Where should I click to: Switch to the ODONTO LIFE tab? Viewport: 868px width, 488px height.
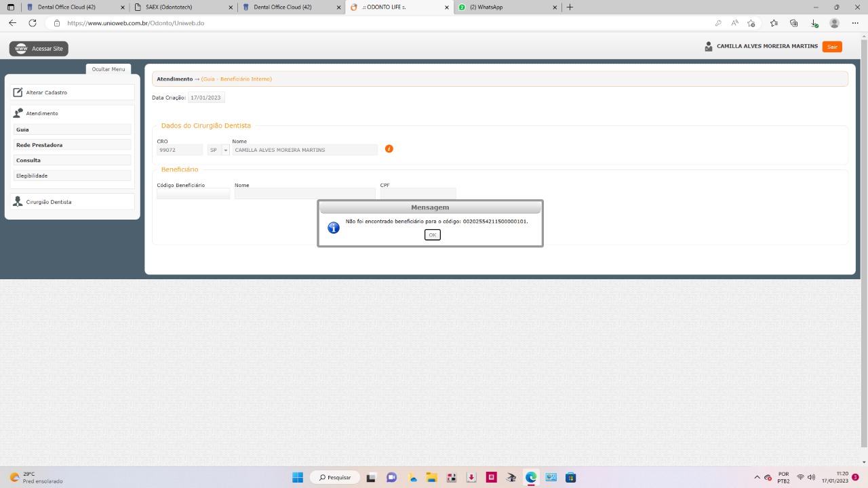(x=399, y=7)
